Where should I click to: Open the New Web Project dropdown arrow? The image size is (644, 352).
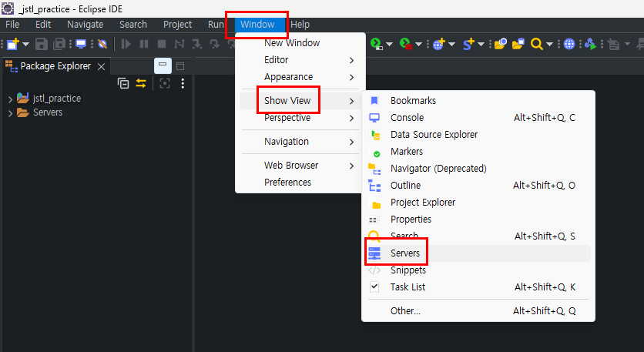(x=451, y=44)
